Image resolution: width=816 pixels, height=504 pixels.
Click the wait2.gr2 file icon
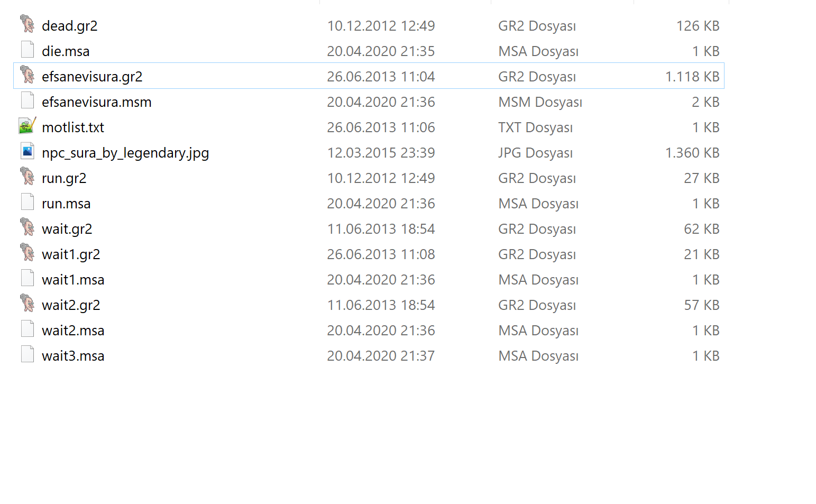click(x=27, y=303)
